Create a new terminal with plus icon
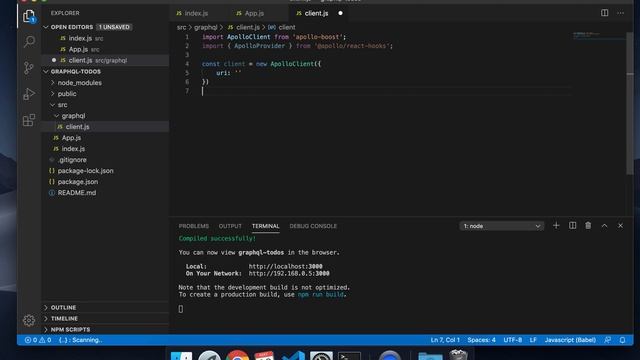Viewport: 640px width, 360px height. [x=556, y=226]
